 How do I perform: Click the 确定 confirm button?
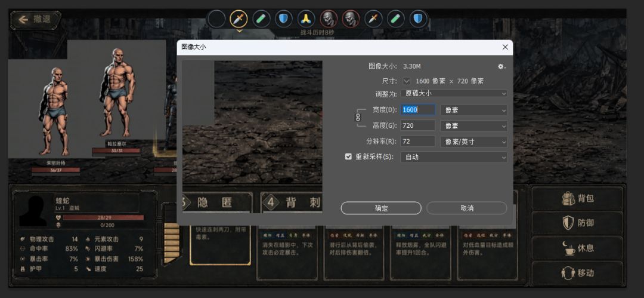(381, 208)
